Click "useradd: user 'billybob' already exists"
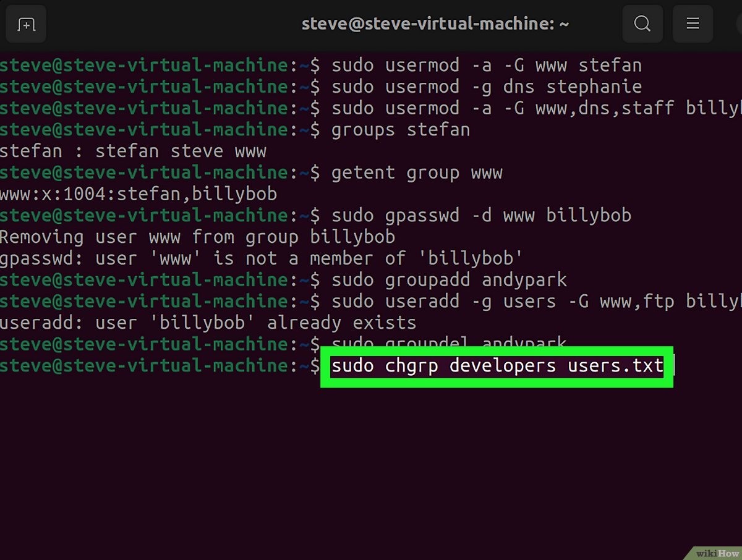Image resolution: width=742 pixels, height=560 pixels. tap(208, 323)
